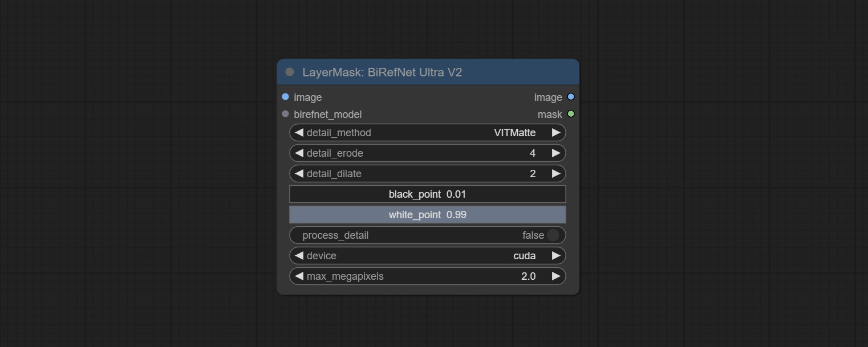Click the birefnet_model input socket

coord(286,114)
